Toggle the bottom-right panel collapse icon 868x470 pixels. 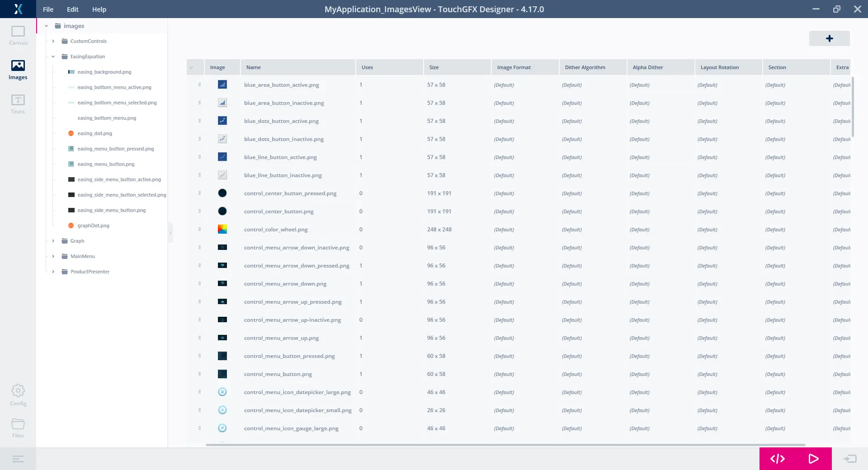click(849, 459)
